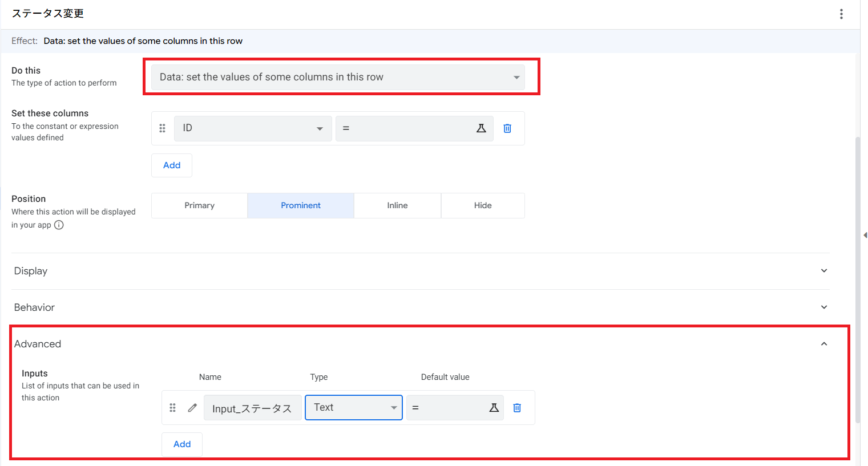
Task: Open the input Type dropdown showing Text
Action: tap(354, 408)
